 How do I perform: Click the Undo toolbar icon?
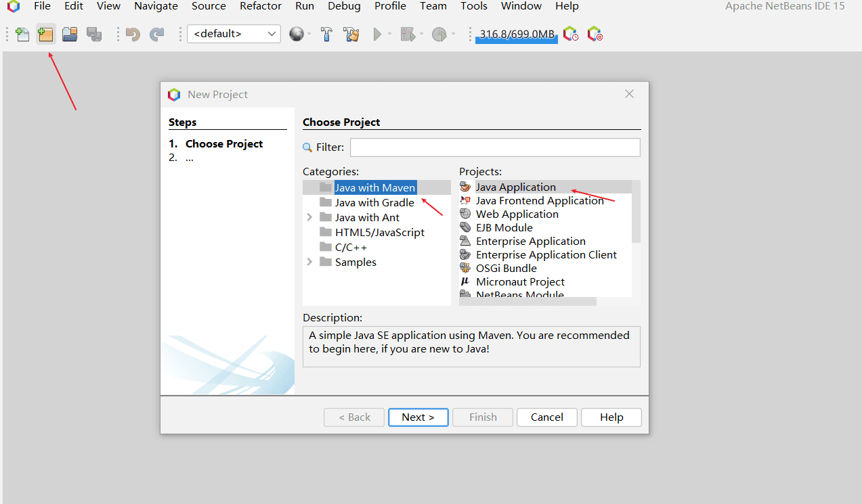tap(133, 34)
